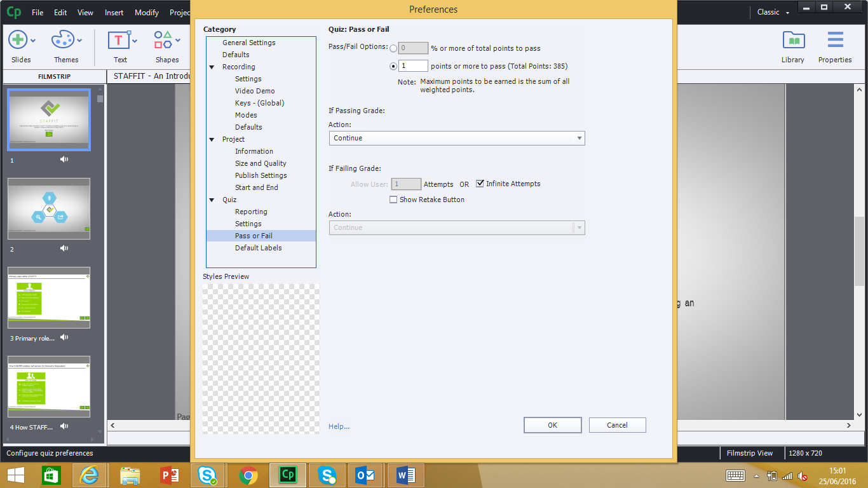Open the Slides dropdown arrow
This screenshot has width=868, height=488.
33,41
